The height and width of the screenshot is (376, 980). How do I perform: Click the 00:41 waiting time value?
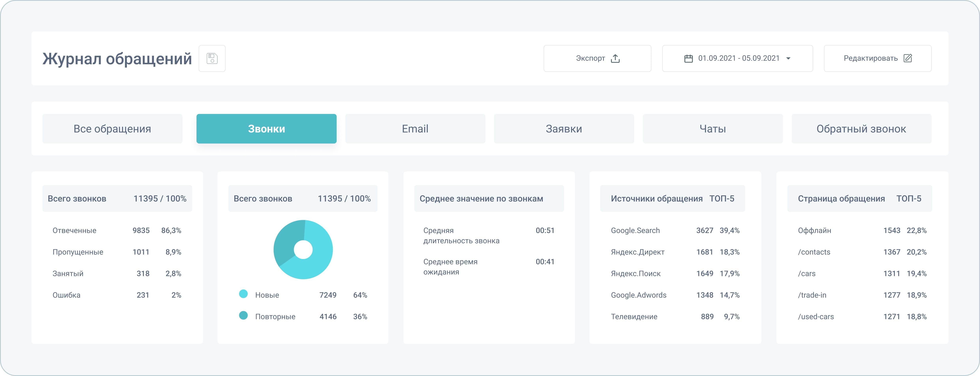click(x=545, y=262)
